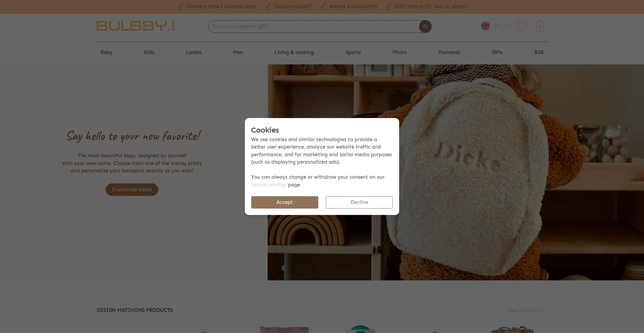Screen dimensions: 644x333
Task: Open Living & cooking menu
Action: click(x=294, y=52)
